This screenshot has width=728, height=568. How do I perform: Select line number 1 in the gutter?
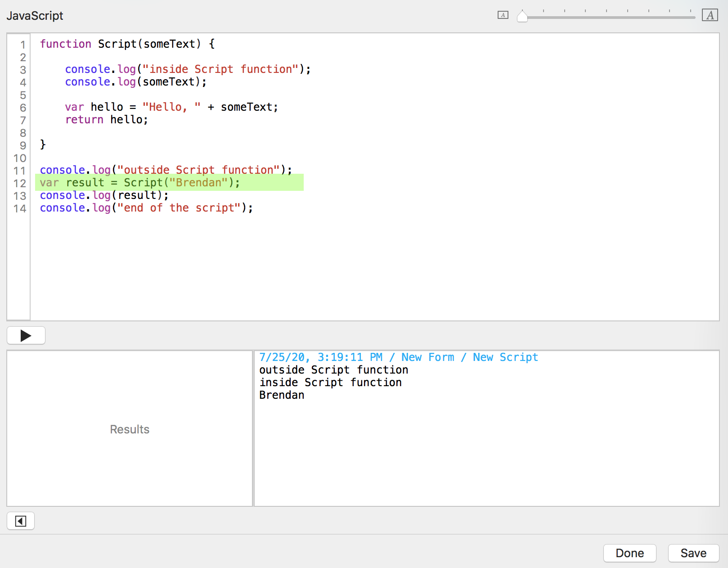click(x=22, y=45)
